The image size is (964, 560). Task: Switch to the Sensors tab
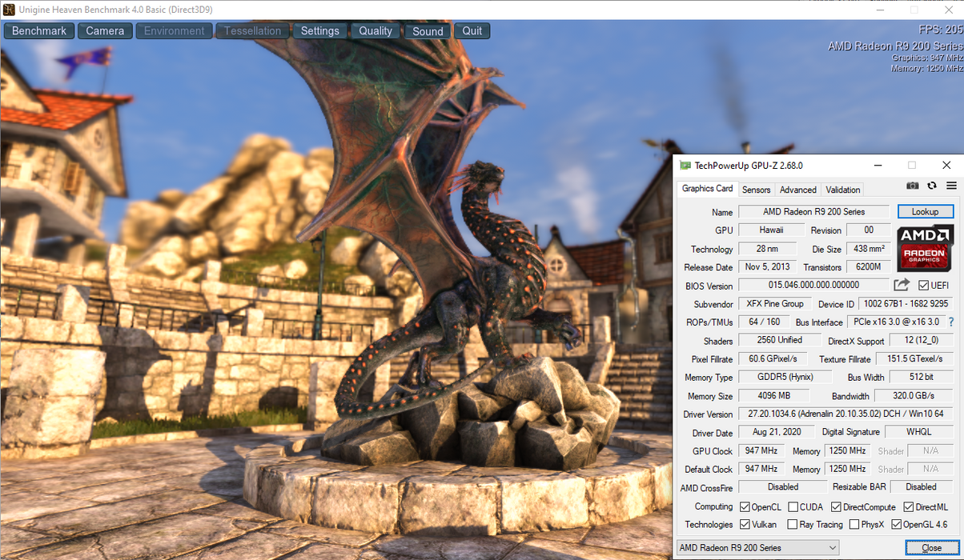point(756,190)
